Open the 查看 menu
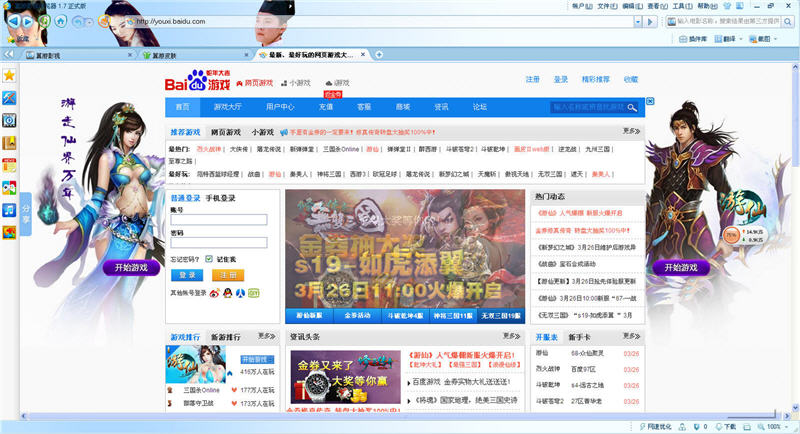The image size is (800, 434). point(657,6)
